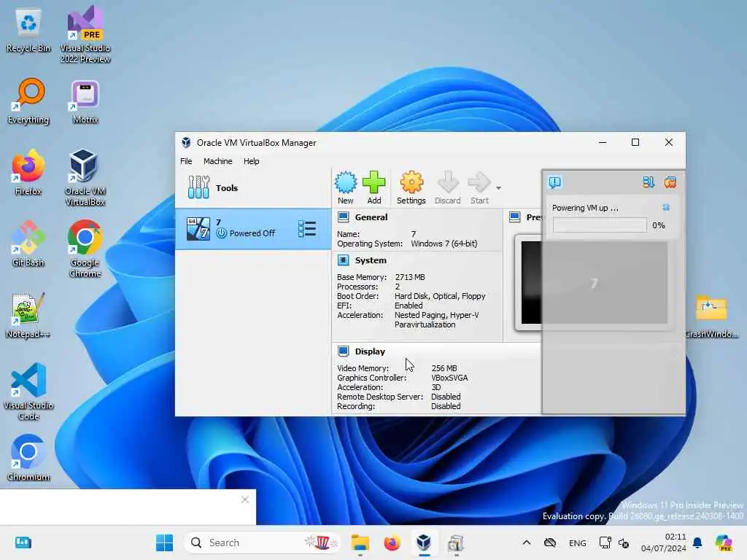Open VM Settings gear icon
This screenshot has height=560, width=747.
click(411, 187)
